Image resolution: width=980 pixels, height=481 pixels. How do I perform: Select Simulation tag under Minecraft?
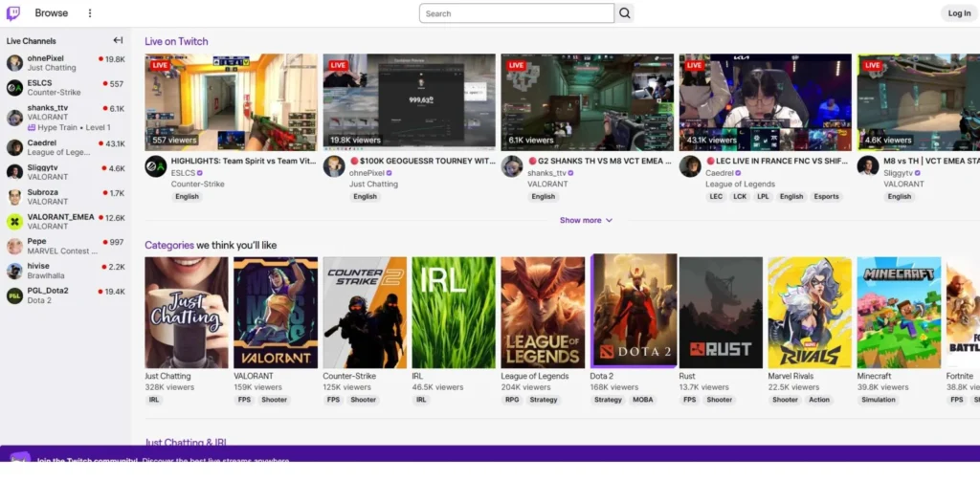[x=879, y=400]
